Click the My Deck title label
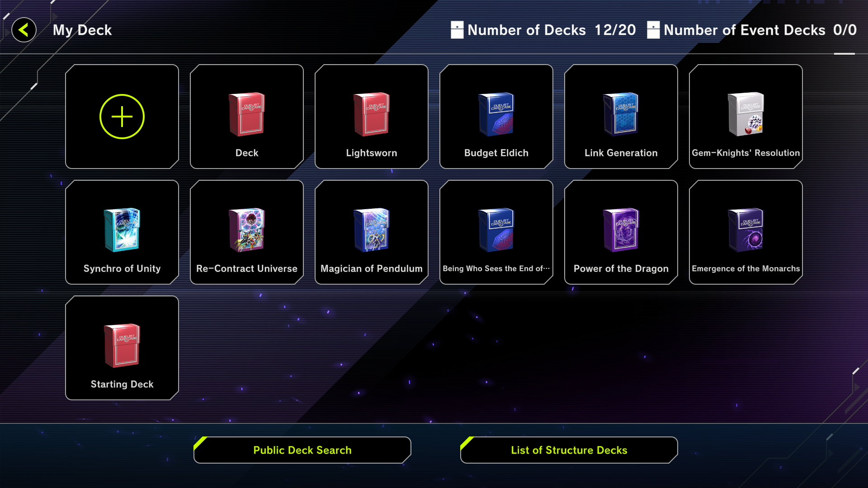The width and height of the screenshot is (868, 488). coord(82,30)
